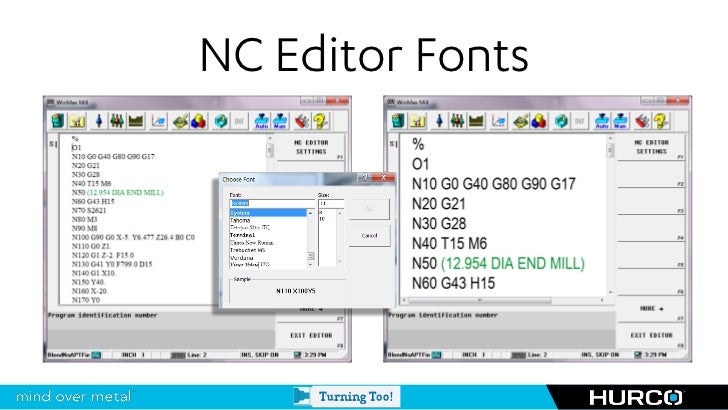Image resolution: width=728 pixels, height=410 pixels.
Task: Click font list scrollbar up arrow
Action: coord(311,213)
